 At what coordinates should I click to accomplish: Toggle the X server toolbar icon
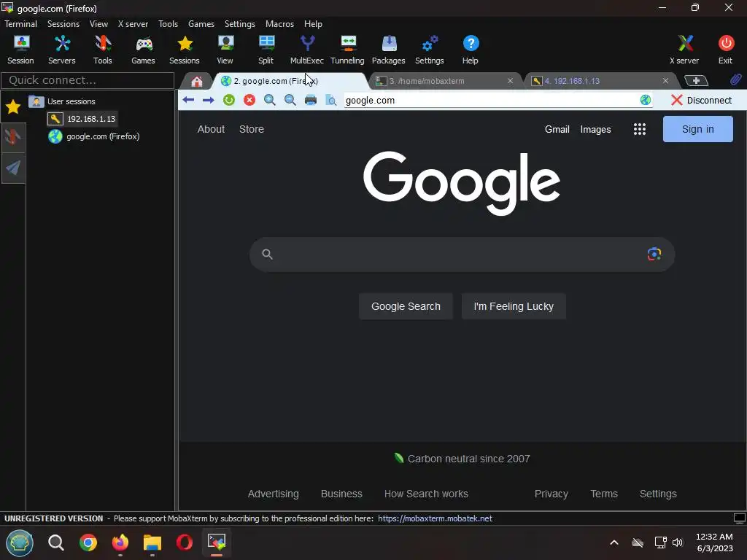[x=684, y=50]
